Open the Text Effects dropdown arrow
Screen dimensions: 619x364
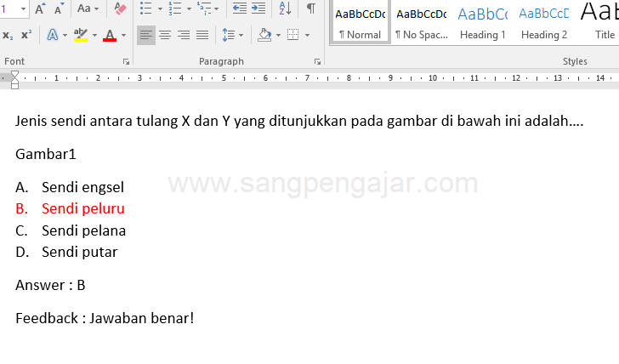pyautogui.click(x=65, y=36)
